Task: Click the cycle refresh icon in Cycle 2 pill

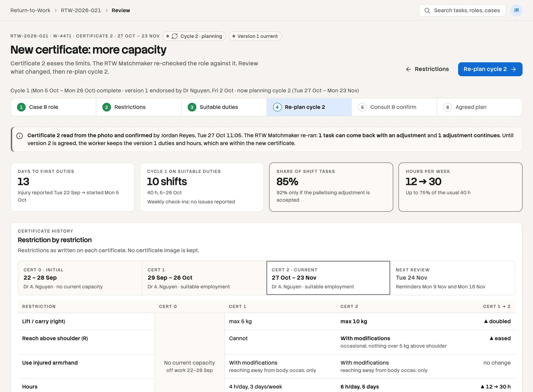Action: [x=175, y=36]
